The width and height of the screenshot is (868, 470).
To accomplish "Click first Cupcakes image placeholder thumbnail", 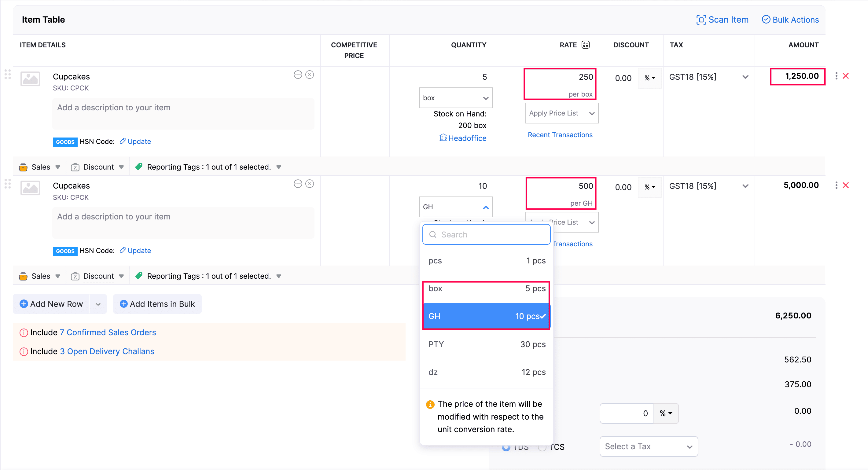I will (x=30, y=79).
